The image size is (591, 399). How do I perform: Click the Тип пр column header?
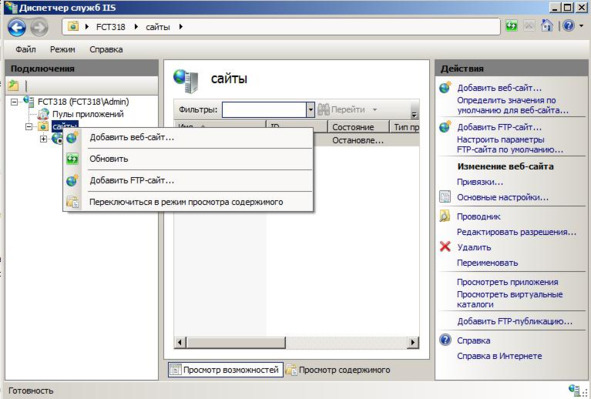point(406,127)
